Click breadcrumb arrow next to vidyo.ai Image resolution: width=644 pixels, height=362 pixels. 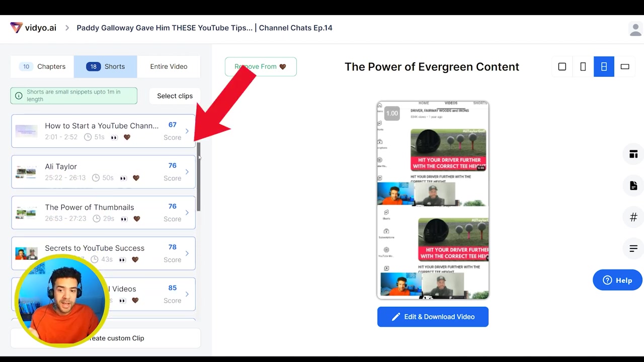(x=67, y=28)
